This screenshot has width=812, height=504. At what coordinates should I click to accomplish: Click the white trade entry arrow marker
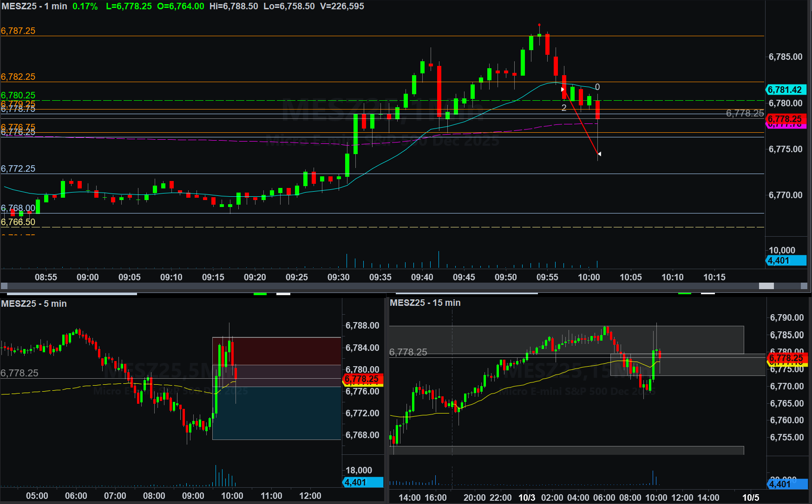click(563, 89)
